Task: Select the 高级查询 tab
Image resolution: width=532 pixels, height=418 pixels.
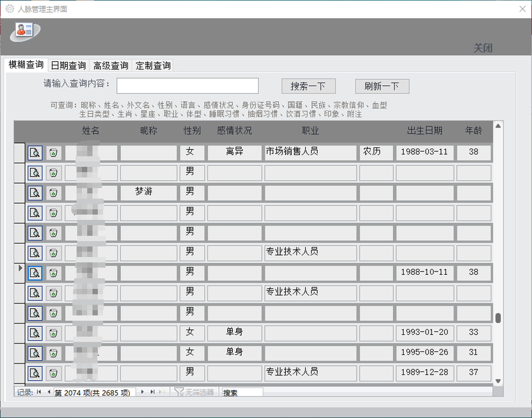Action: pyautogui.click(x=111, y=65)
